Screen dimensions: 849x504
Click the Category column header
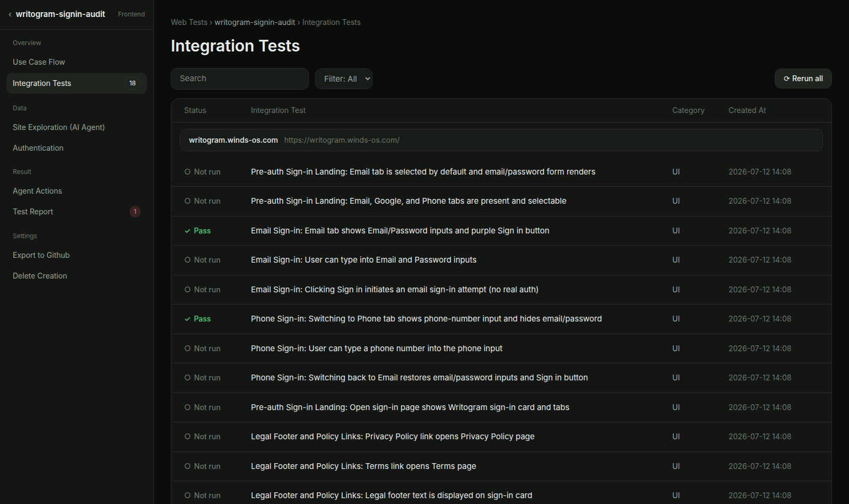(688, 110)
